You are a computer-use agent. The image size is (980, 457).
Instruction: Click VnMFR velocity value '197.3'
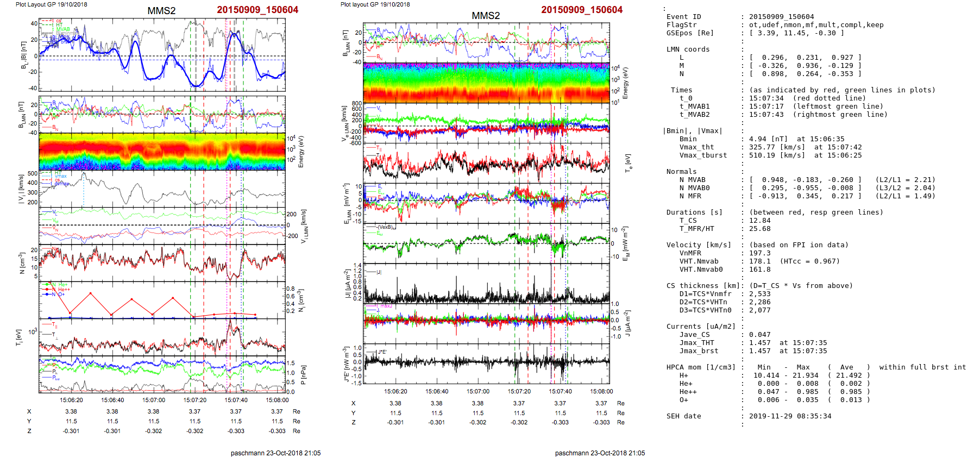pos(760,253)
